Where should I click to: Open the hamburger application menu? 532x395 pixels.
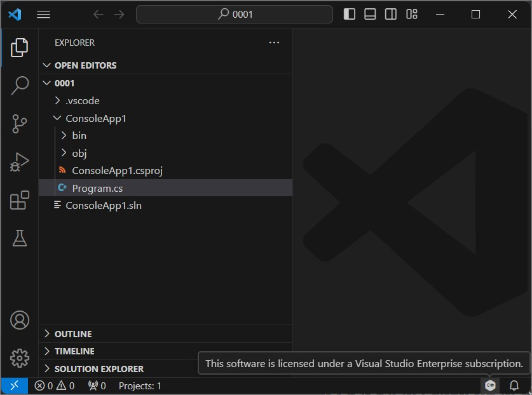coord(43,14)
